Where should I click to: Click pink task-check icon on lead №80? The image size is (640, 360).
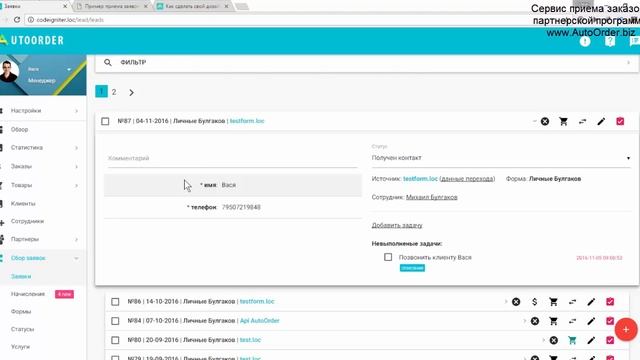click(x=610, y=340)
